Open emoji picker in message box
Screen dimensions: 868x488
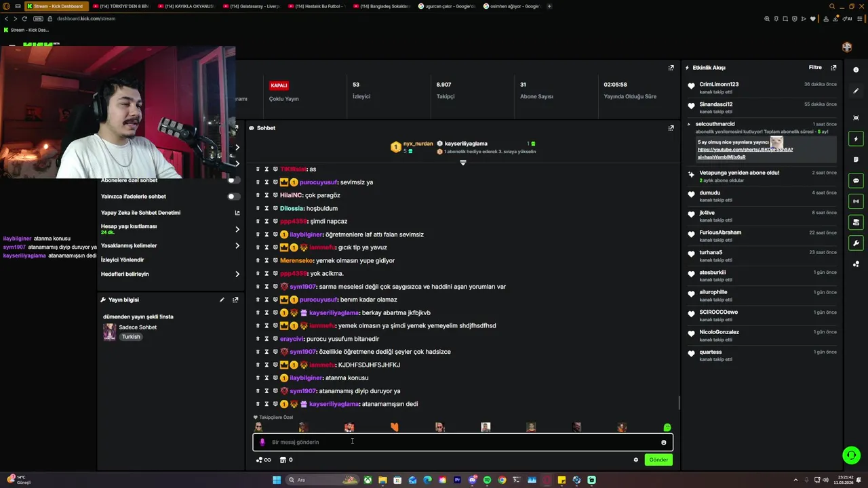click(663, 443)
